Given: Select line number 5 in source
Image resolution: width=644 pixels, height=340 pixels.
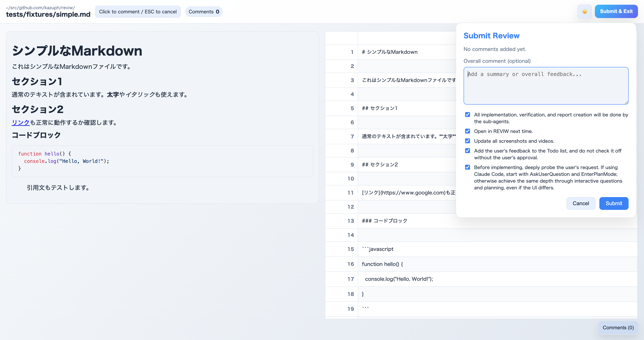Looking at the screenshot, I should point(352,108).
